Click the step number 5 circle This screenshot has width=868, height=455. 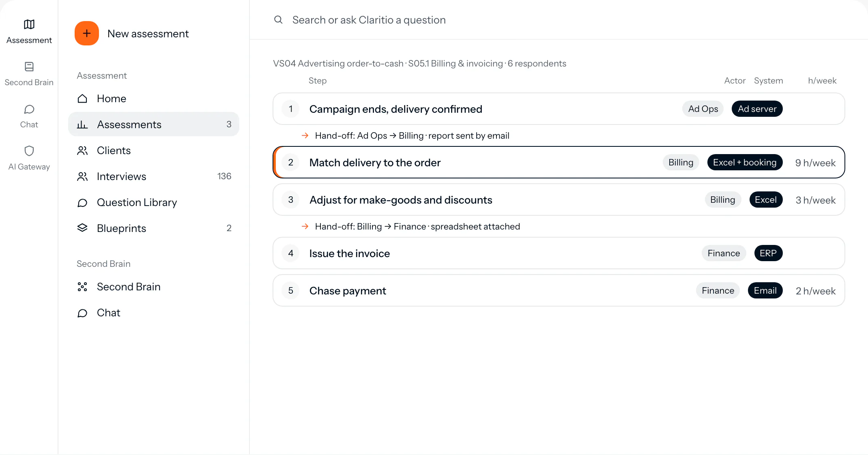pos(290,290)
